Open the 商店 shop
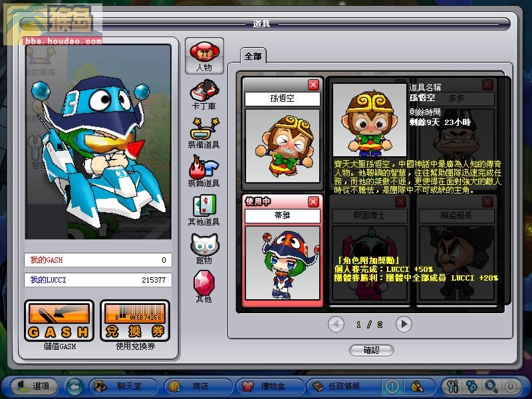 coord(198,386)
